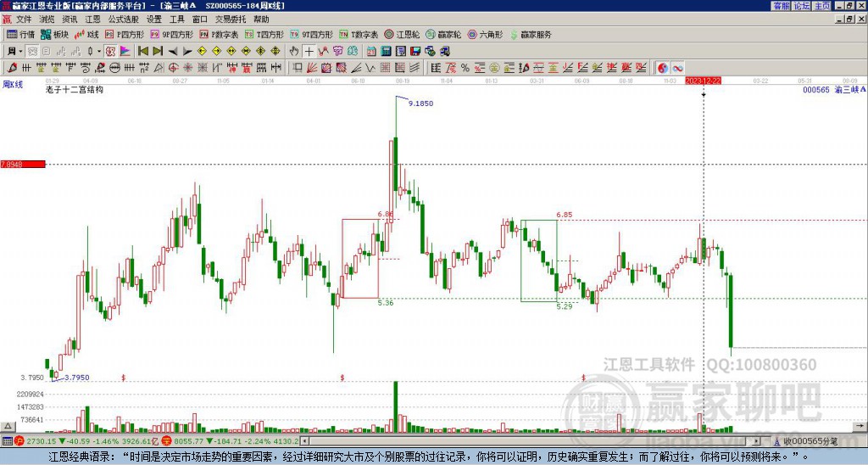Viewport: 868px width, 465px height.
Task: Click the yellow diamond right-arrow icon
Action: tap(216, 52)
